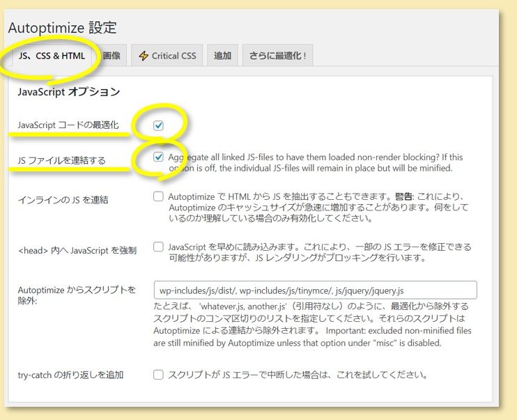Click the try-catch の折り返しを追加 label
Screen dimensions: 517x420
70,375
